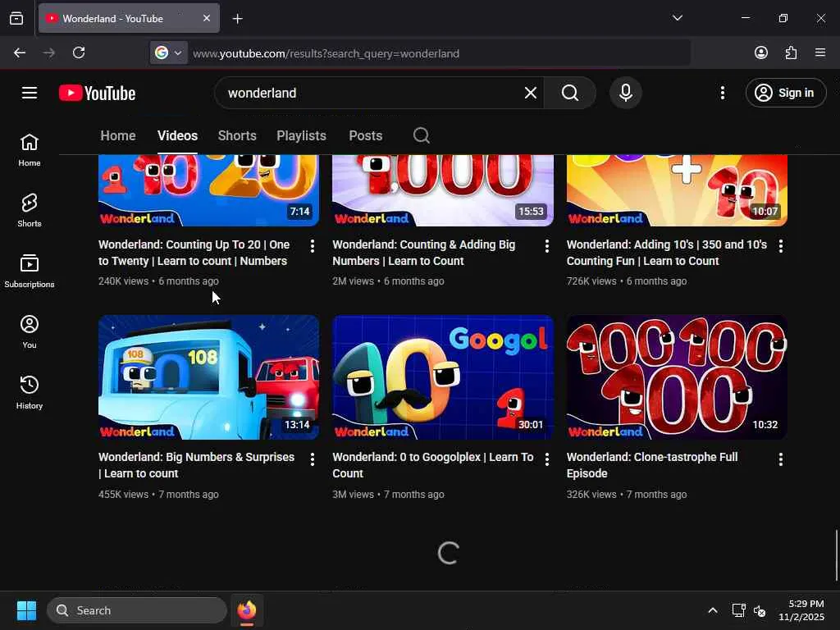The height and width of the screenshot is (630, 840).
Task: Switch to the Posts tab
Action: 365,135
